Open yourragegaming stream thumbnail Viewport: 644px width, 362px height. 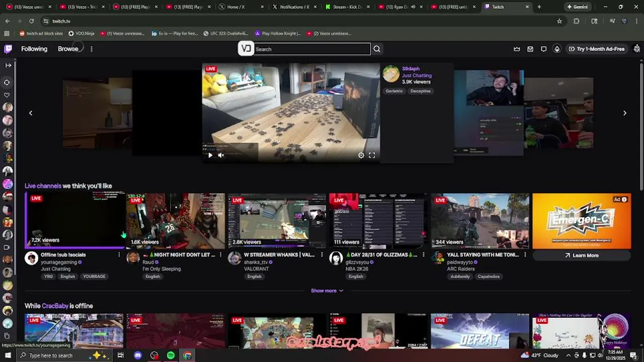click(74, 221)
